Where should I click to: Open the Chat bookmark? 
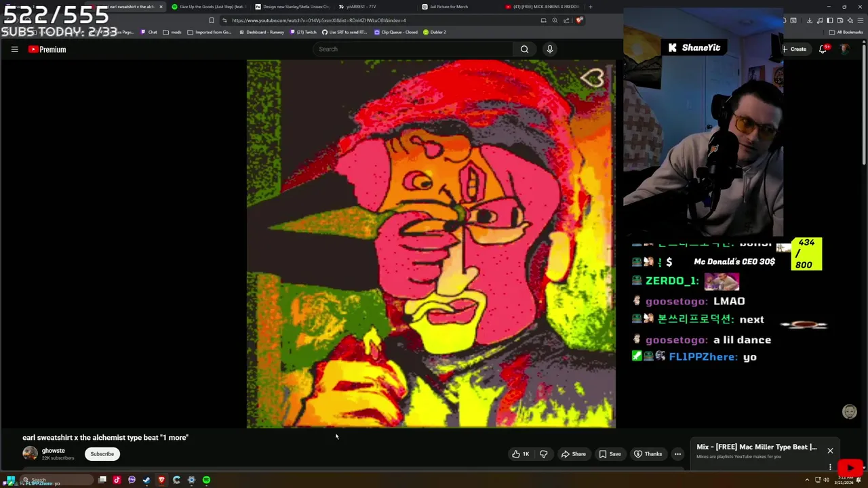149,32
